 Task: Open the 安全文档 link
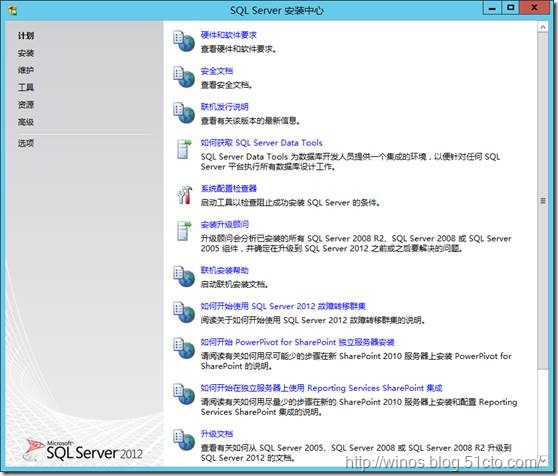pos(217,71)
